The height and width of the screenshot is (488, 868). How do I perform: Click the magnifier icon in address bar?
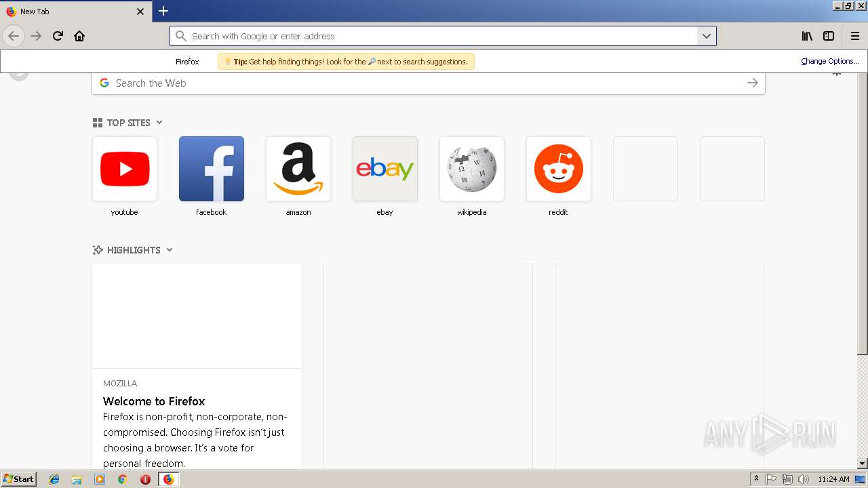coord(180,36)
